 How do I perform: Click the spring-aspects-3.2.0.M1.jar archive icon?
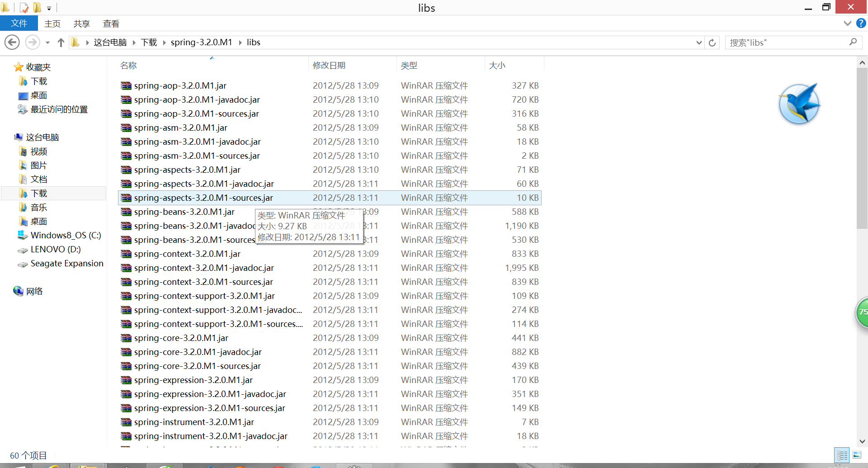point(126,170)
